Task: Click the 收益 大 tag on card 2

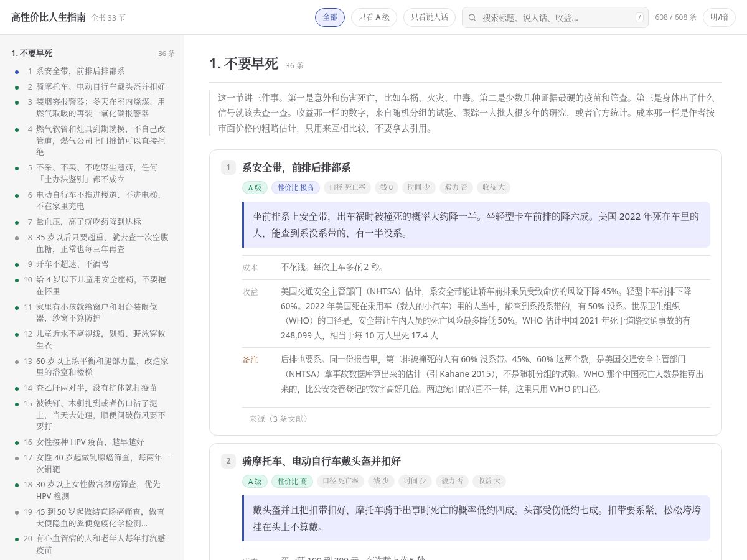Action: [x=490, y=481]
